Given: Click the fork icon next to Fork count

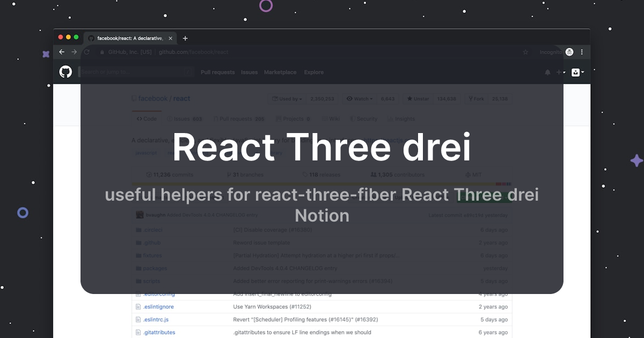Looking at the screenshot, I should pos(470,99).
